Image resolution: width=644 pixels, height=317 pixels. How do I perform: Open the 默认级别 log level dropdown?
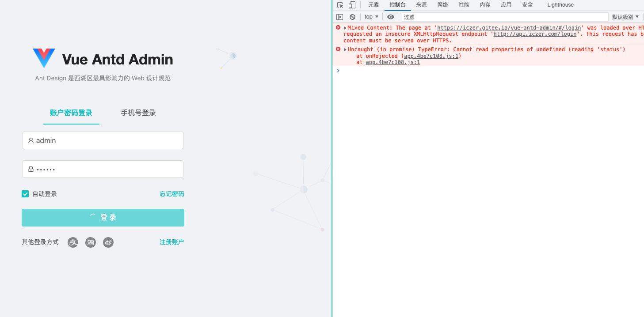[x=625, y=16]
